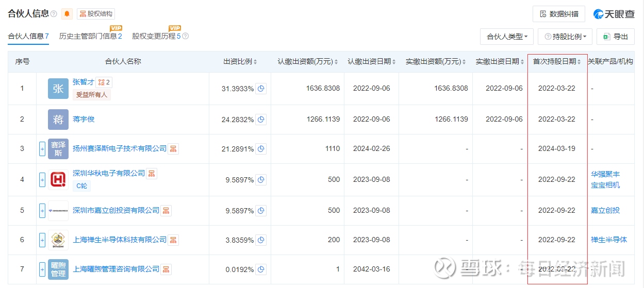
Task: Open the 合伙人类型 filter dropdown
Action: (507, 37)
